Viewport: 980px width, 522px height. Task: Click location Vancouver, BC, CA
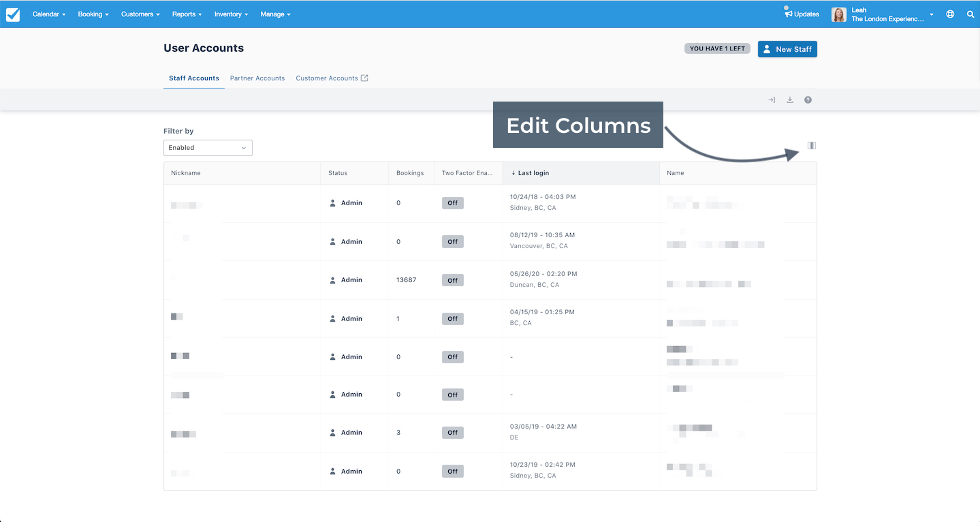tap(539, 246)
